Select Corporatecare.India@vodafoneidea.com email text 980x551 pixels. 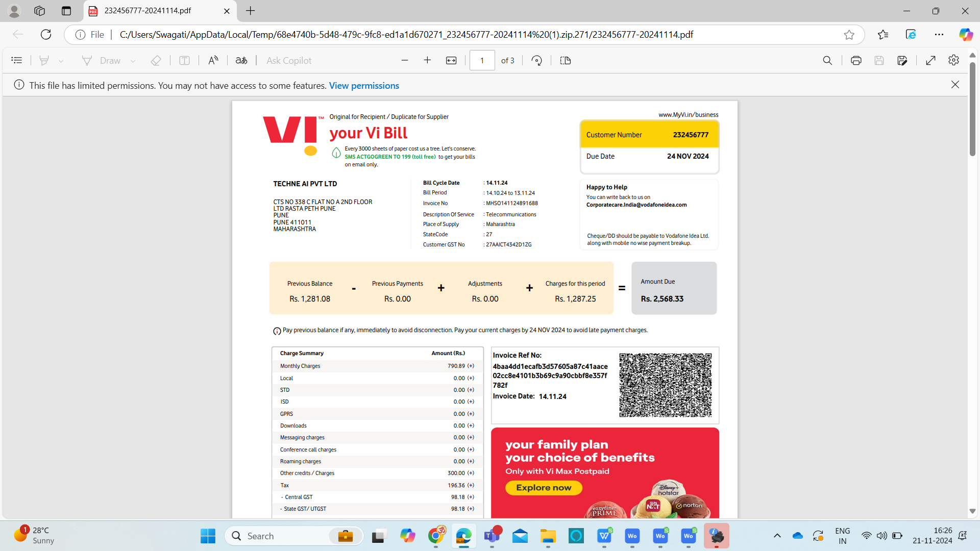(636, 205)
